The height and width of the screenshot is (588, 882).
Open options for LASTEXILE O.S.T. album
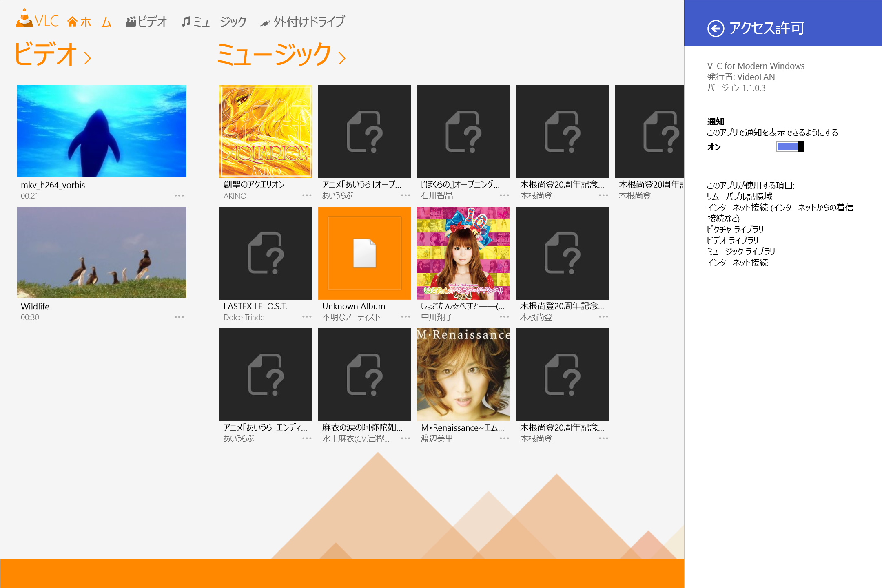307,317
